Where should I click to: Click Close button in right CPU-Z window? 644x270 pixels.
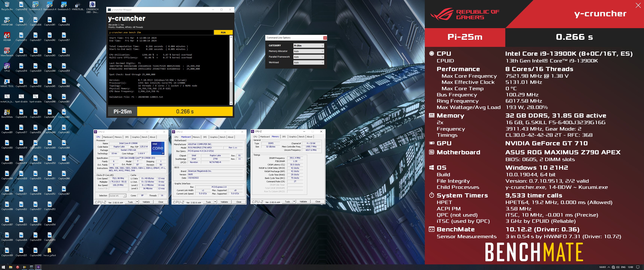[318, 201]
